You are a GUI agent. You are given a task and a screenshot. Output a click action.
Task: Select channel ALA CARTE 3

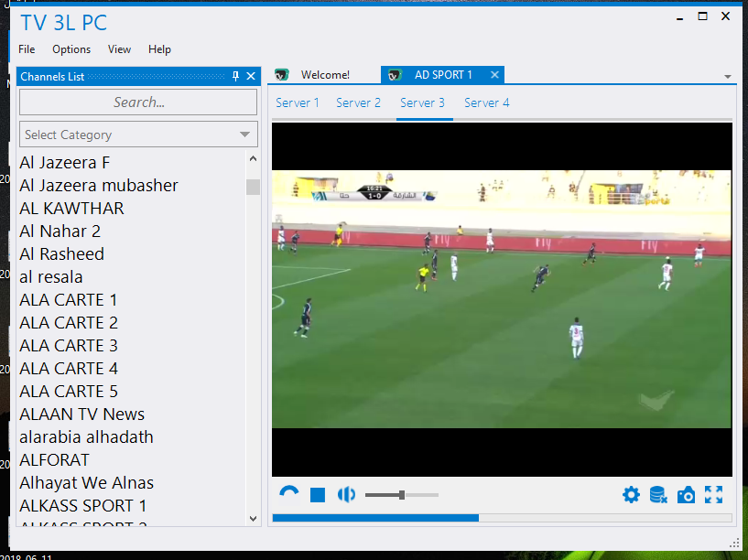(69, 346)
